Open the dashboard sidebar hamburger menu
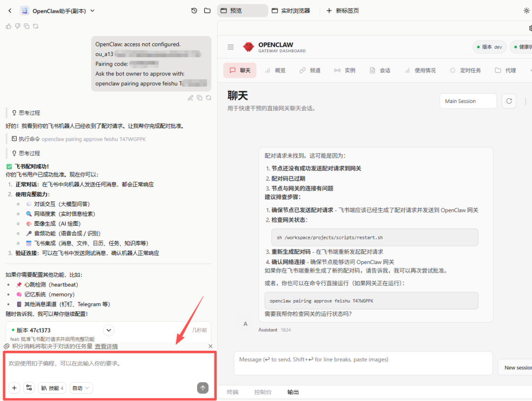The width and height of the screenshot is (532, 401). click(x=231, y=47)
